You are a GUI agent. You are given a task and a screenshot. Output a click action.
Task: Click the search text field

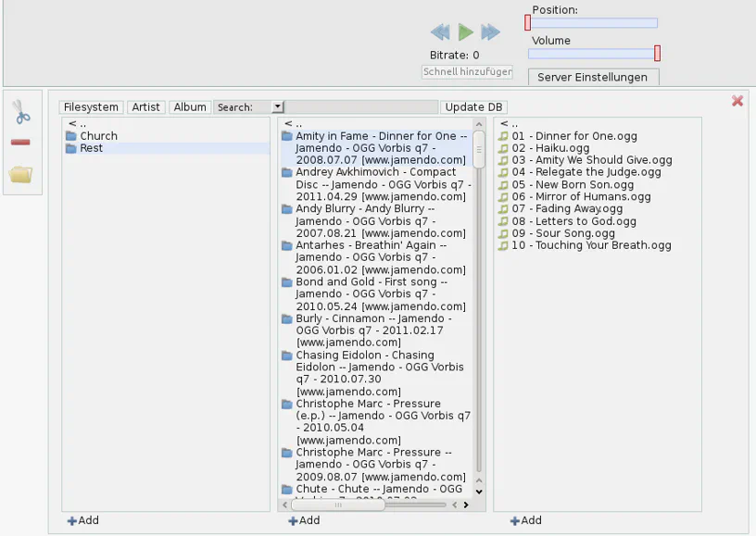point(361,106)
